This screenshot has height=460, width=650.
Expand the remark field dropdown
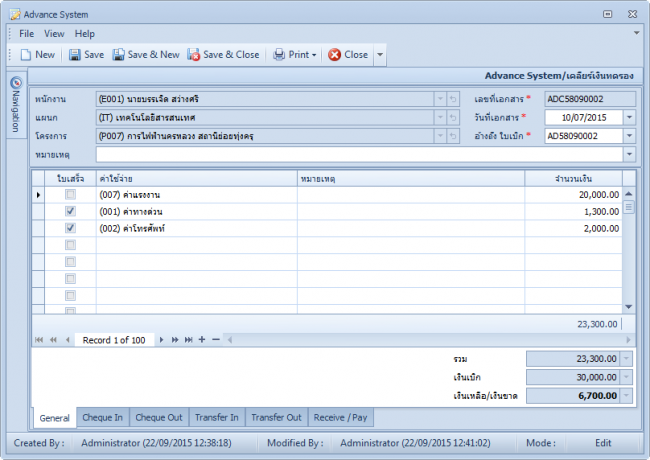(629, 155)
